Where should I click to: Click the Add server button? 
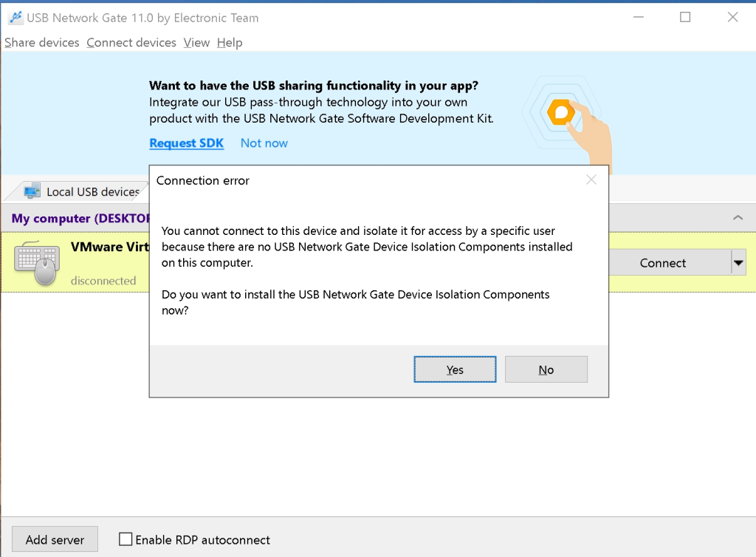point(55,539)
